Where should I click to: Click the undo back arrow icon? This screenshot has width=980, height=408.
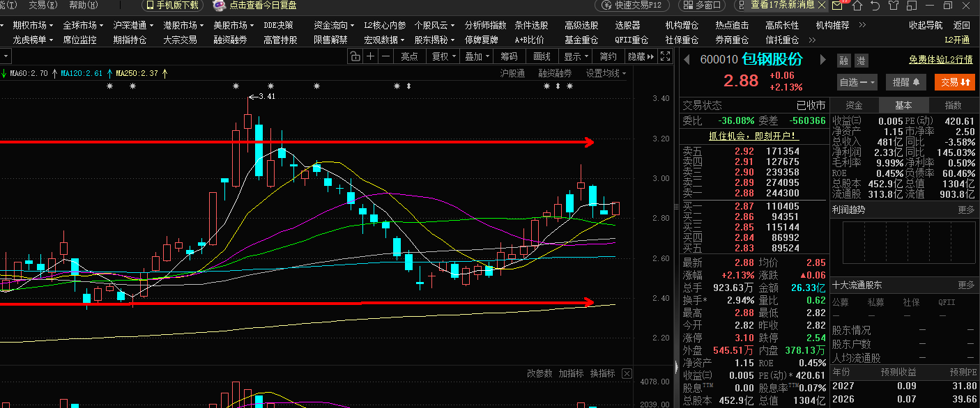(875, 6)
